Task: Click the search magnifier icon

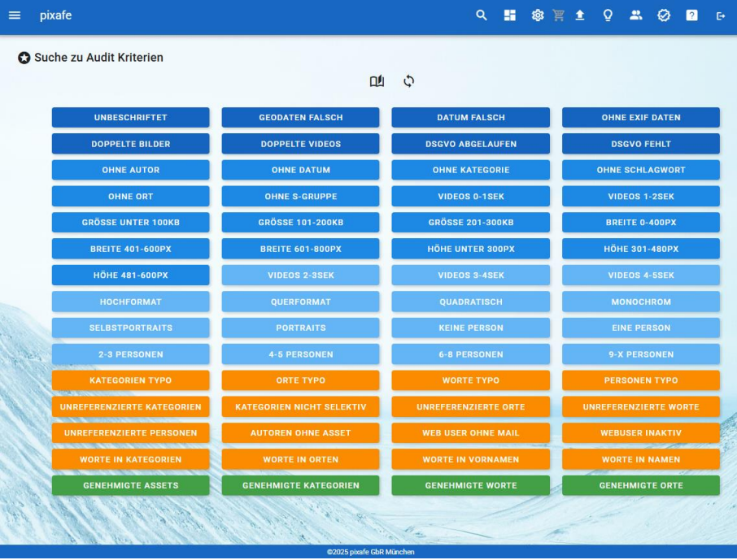Action: [482, 15]
